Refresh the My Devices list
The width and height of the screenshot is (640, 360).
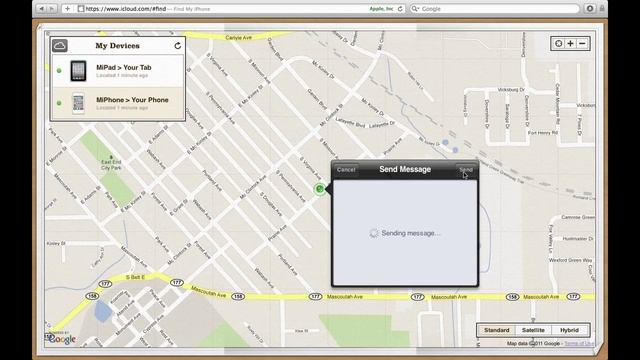click(178, 46)
